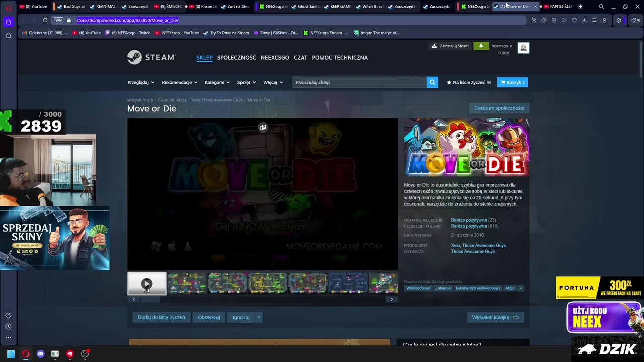Click Dodaj do listy życzeń

click(x=162, y=317)
